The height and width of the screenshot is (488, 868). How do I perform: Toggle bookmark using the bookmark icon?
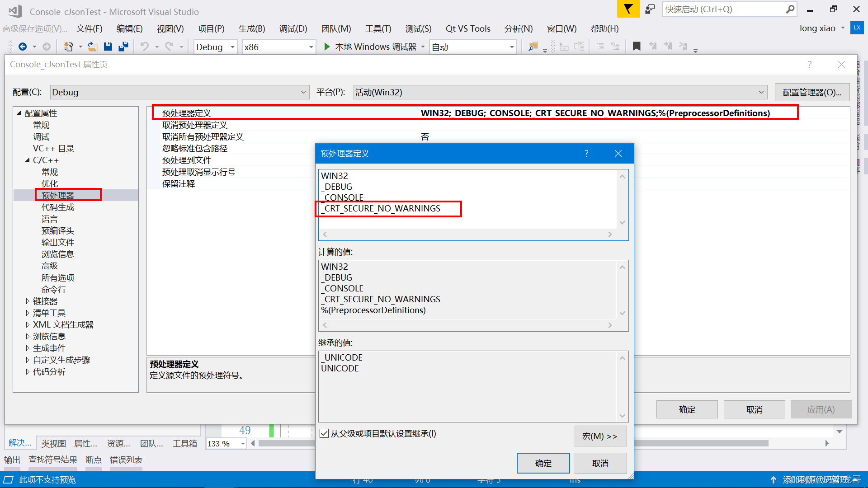(x=637, y=47)
